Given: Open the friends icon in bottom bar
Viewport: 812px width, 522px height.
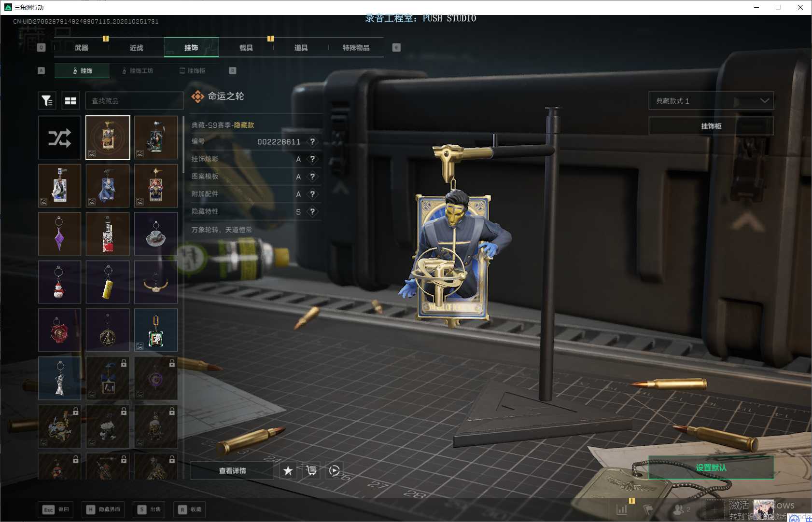Looking at the screenshot, I should (x=680, y=509).
